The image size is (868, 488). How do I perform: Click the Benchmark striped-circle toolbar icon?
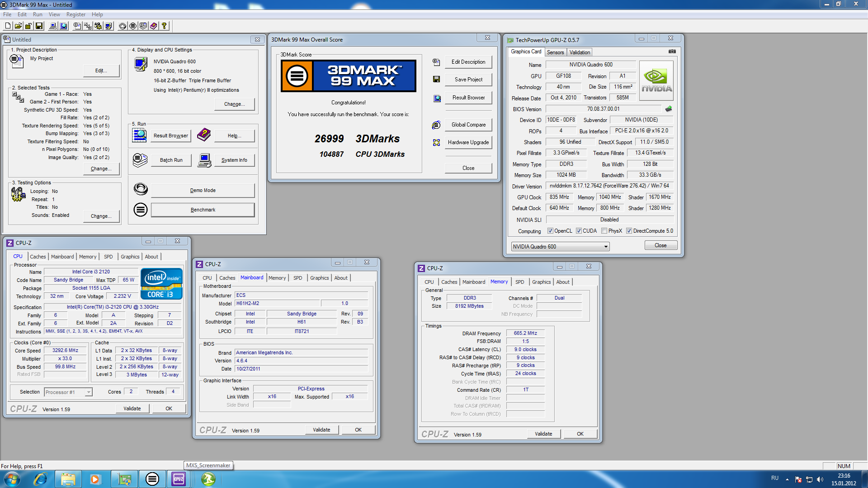[133, 26]
